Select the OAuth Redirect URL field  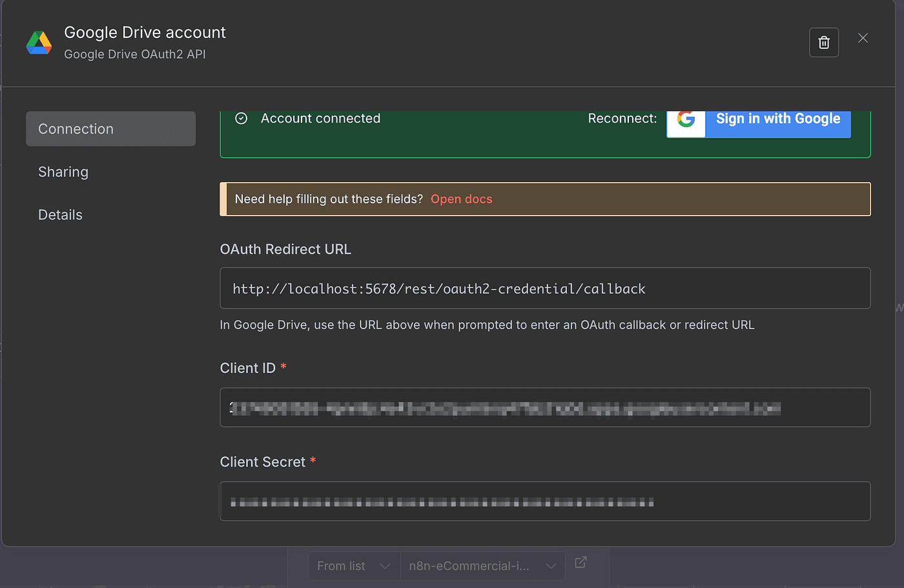544,289
